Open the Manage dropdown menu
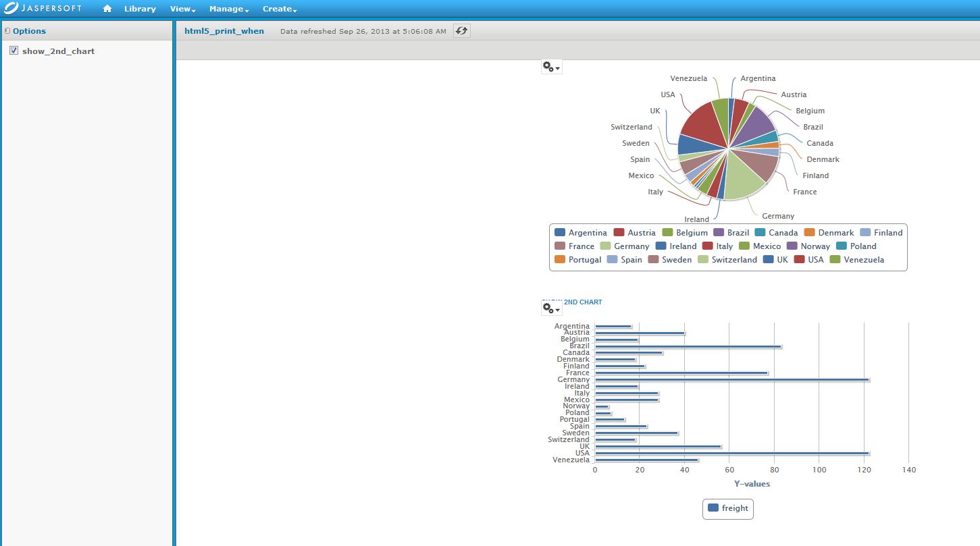 (x=229, y=9)
